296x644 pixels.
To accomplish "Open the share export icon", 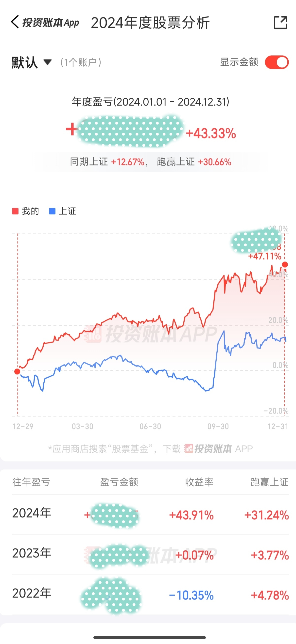I will pos(280,23).
